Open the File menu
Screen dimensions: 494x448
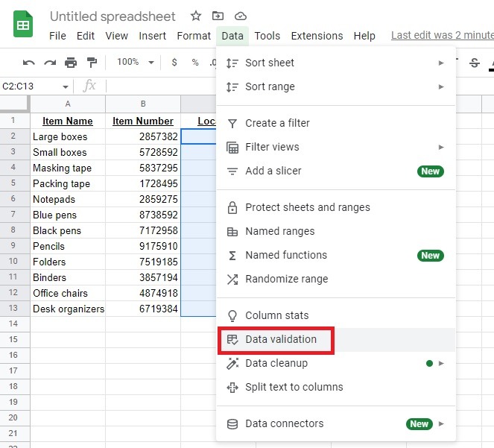pyautogui.click(x=57, y=36)
